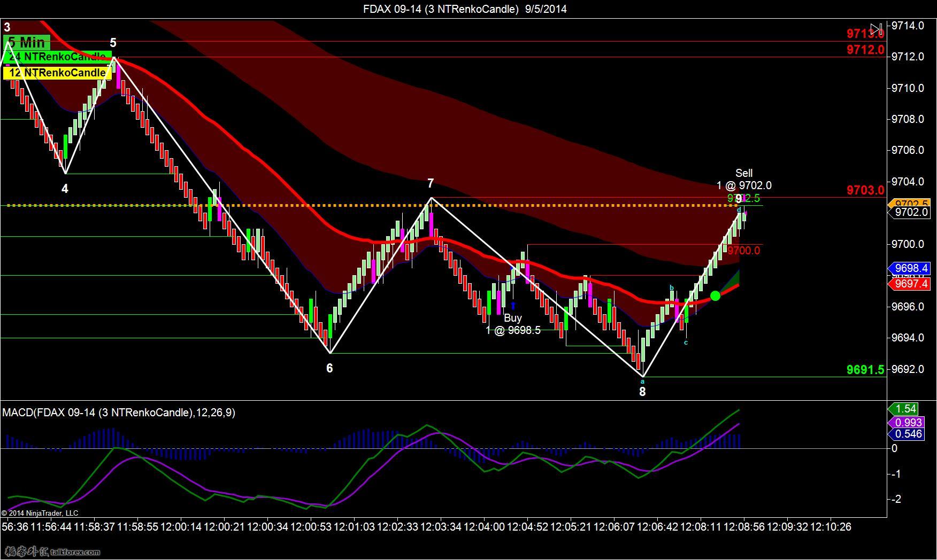Screen dimensions: 937x560
Task: Click the green 9691.5 level label
Action: (x=865, y=370)
